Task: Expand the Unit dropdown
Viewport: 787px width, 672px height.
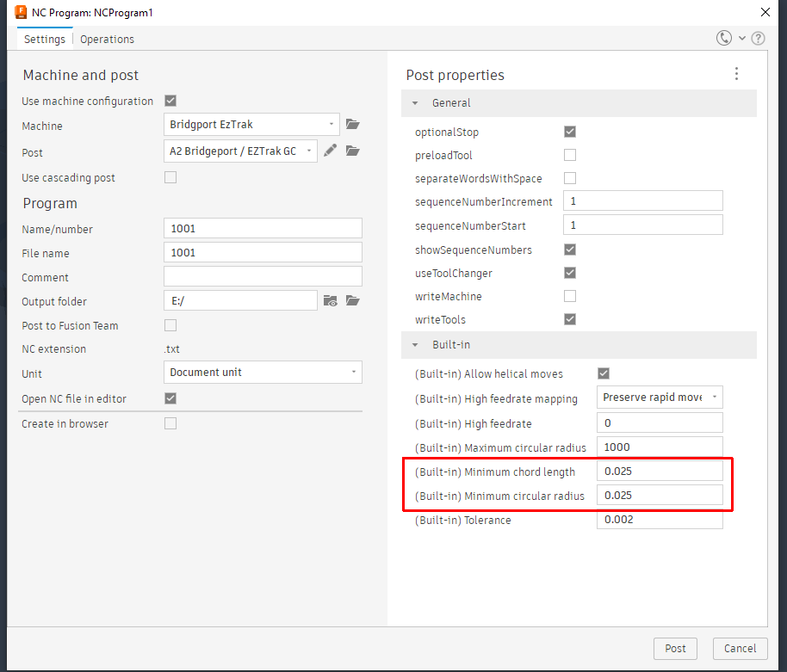Action: point(263,373)
